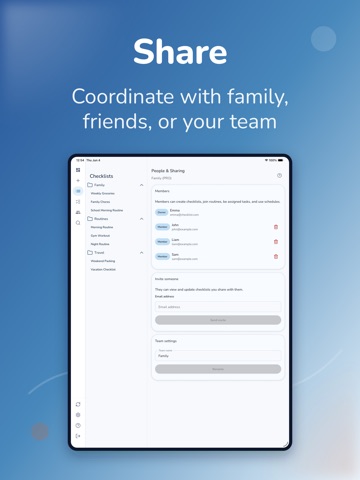The image size is (360, 480).
Task: Open the app logo icon in sidebar
Action: [78, 170]
